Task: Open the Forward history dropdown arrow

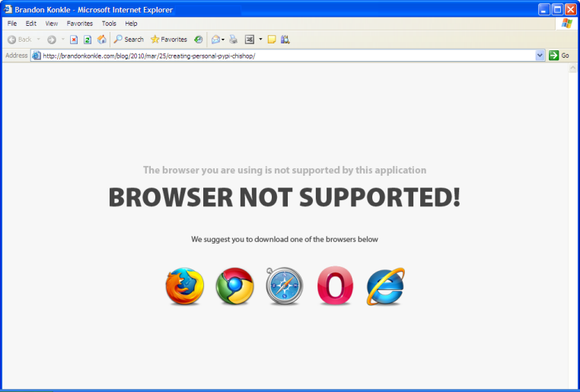Action: tap(63, 40)
